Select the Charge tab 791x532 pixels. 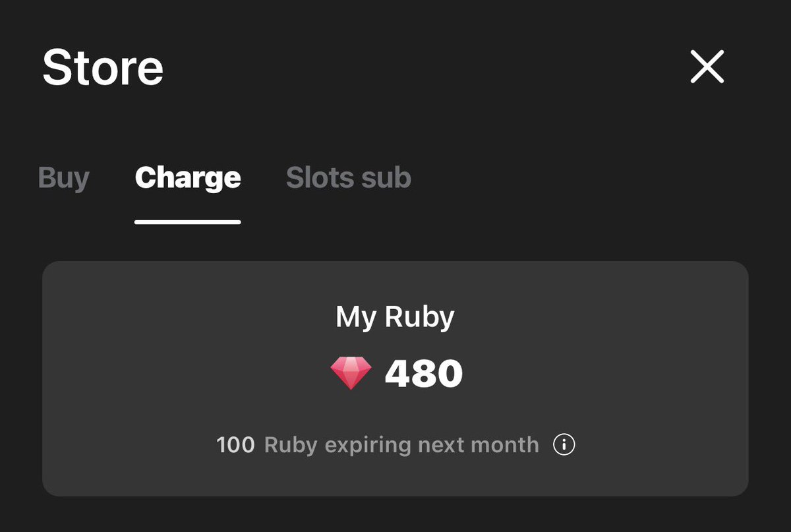tap(188, 178)
